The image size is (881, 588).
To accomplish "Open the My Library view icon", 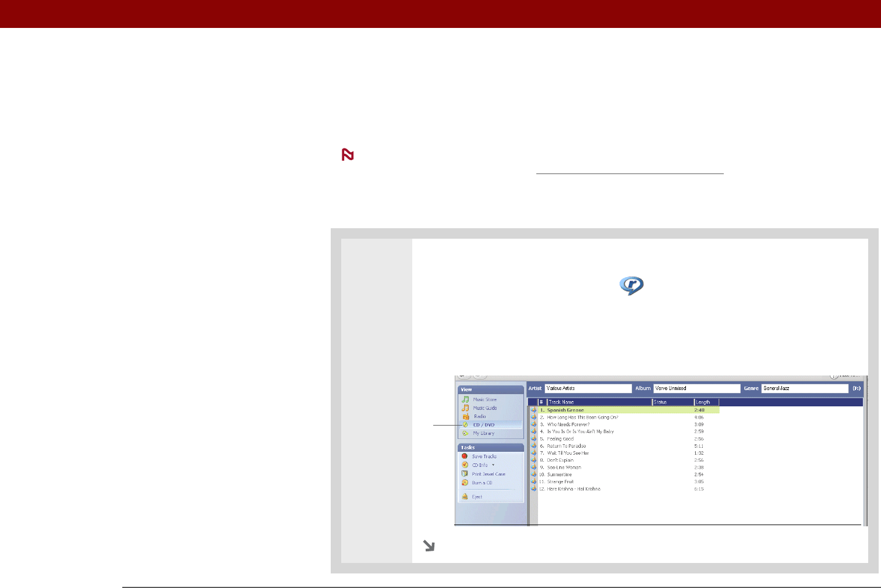I will (x=465, y=433).
